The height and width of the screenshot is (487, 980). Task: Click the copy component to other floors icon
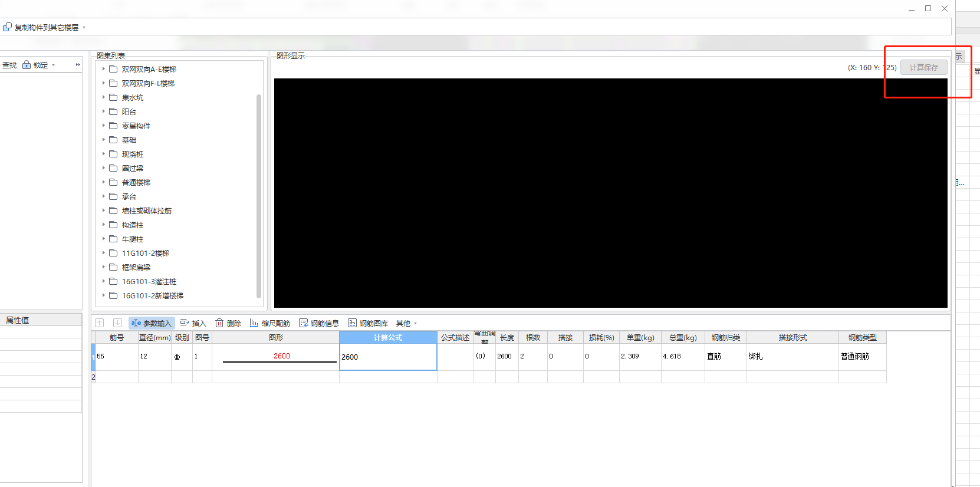pos(7,27)
